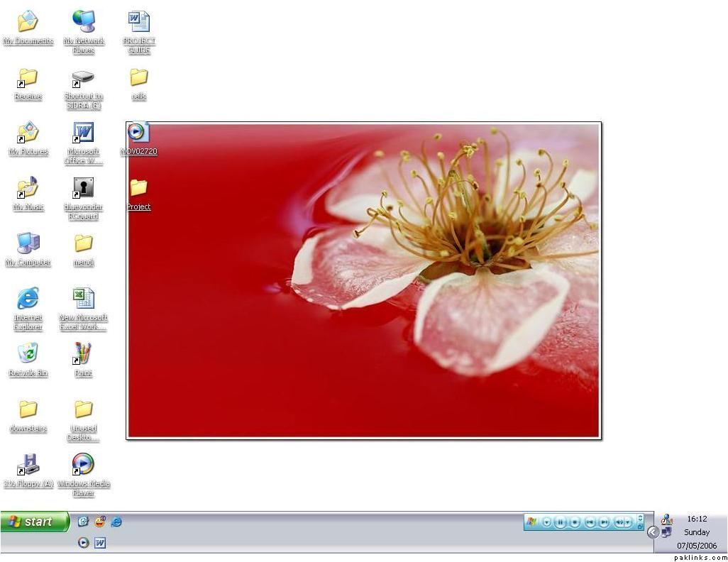Open Media Player toolbar quick access dropdown
This screenshot has width=728, height=562.
click(x=547, y=522)
